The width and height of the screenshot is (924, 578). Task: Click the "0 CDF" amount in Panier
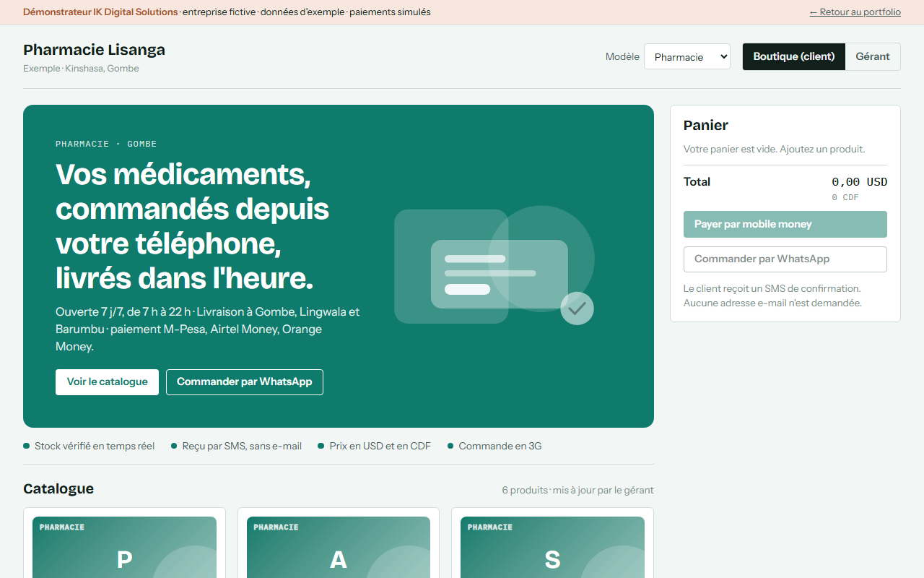point(845,197)
